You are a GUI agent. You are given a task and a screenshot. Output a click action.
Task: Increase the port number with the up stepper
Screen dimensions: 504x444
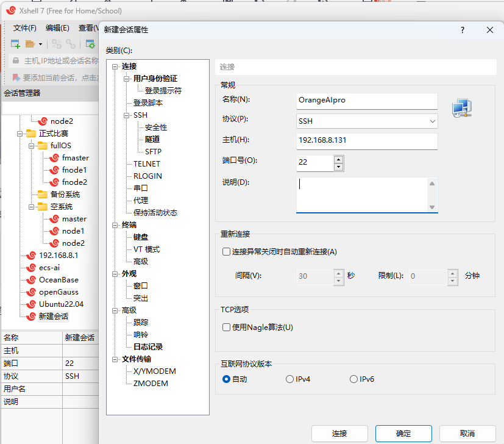click(x=339, y=159)
